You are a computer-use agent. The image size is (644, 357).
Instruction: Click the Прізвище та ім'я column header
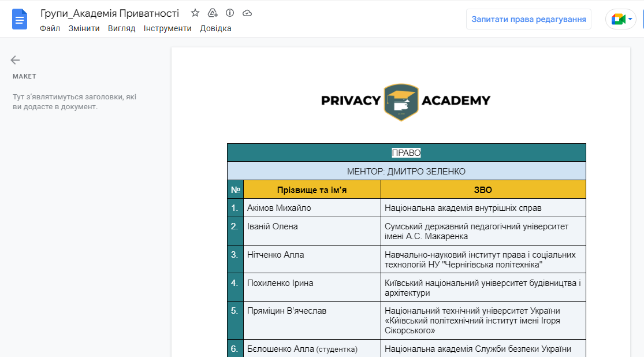click(312, 189)
